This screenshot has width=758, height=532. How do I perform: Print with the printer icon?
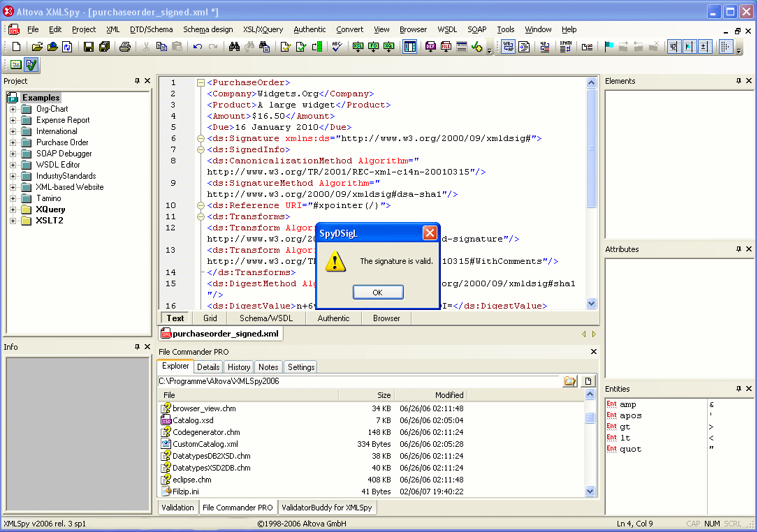(x=125, y=47)
